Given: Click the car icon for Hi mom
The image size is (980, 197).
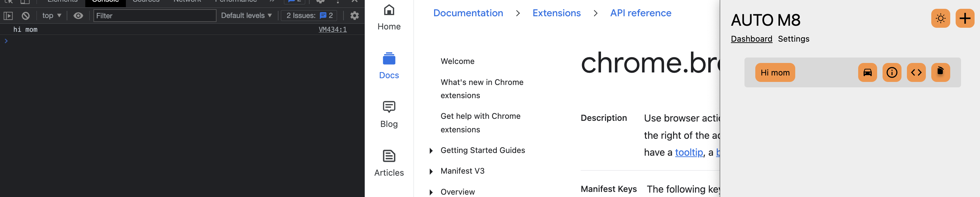Looking at the screenshot, I should (x=867, y=73).
